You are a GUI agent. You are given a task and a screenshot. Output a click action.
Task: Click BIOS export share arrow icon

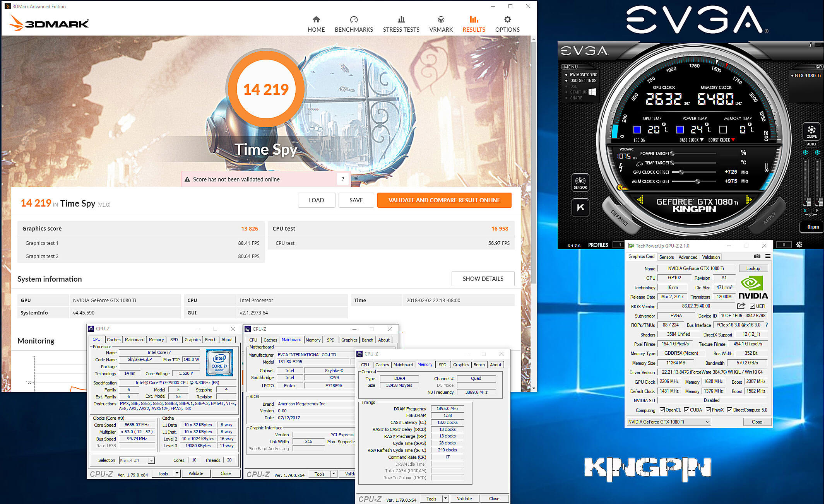pos(741,306)
